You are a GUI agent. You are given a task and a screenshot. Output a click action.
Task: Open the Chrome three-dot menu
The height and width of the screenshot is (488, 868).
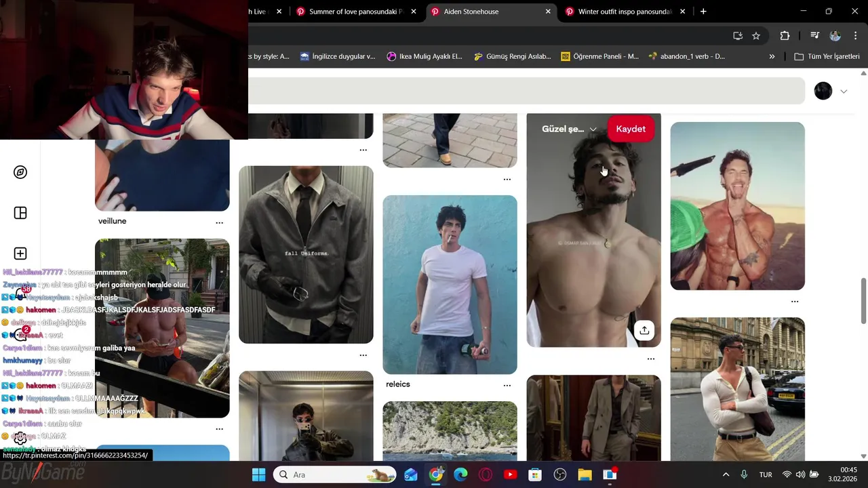point(856,35)
